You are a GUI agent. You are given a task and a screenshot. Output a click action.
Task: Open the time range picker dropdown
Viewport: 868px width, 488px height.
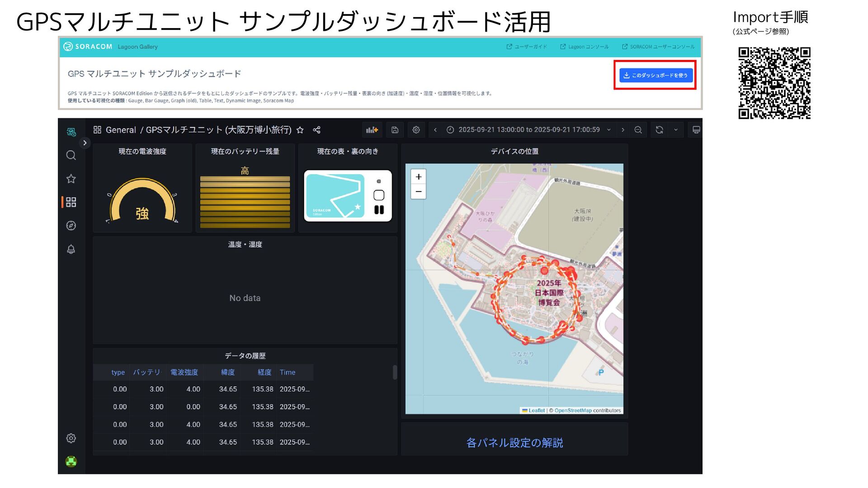(529, 130)
